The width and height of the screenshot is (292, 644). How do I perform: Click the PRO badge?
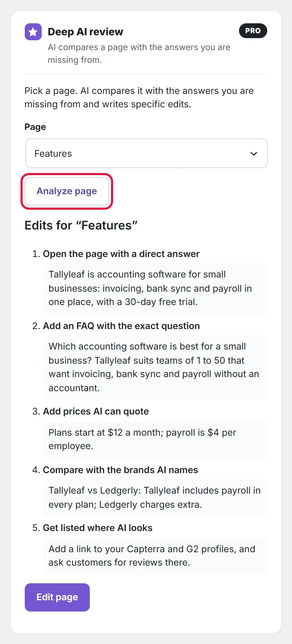253,31
